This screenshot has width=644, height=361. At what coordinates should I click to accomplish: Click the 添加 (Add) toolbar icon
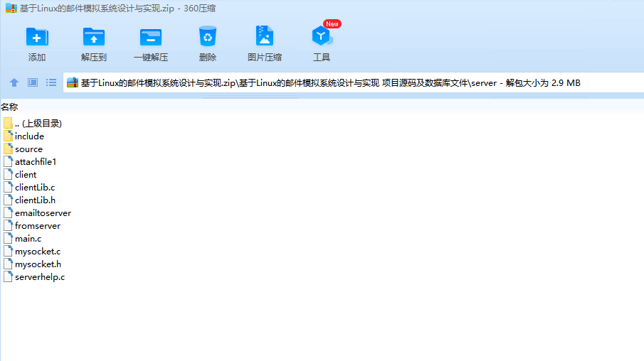pyautogui.click(x=37, y=37)
